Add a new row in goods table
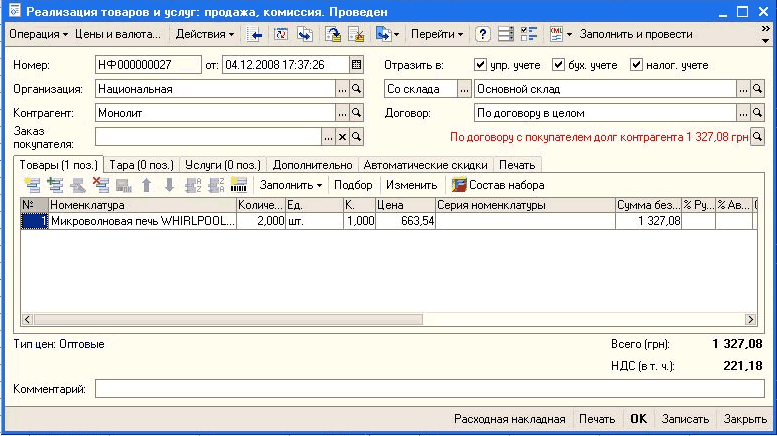Viewport: 777px width, 436px height. (x=33, y=185)
